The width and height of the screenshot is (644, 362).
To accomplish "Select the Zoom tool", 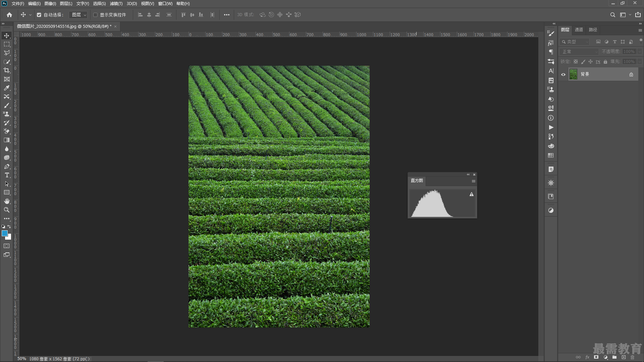I will point(7,210).
